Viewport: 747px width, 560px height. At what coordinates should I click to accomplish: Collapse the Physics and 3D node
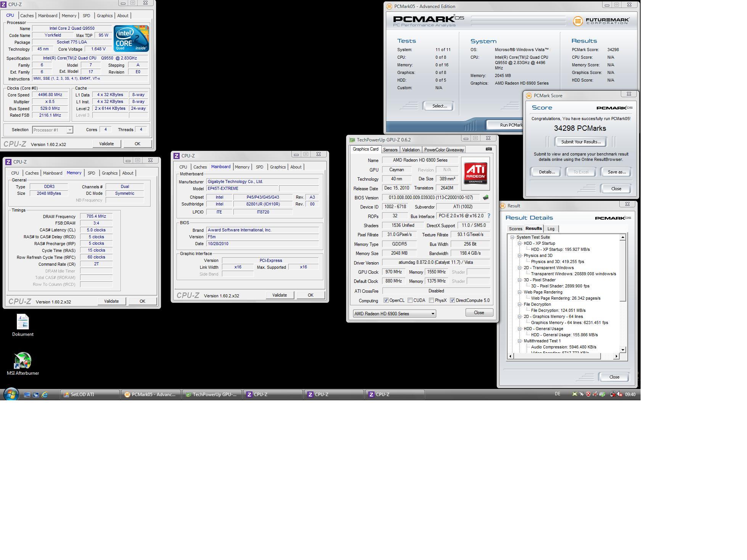520,255
